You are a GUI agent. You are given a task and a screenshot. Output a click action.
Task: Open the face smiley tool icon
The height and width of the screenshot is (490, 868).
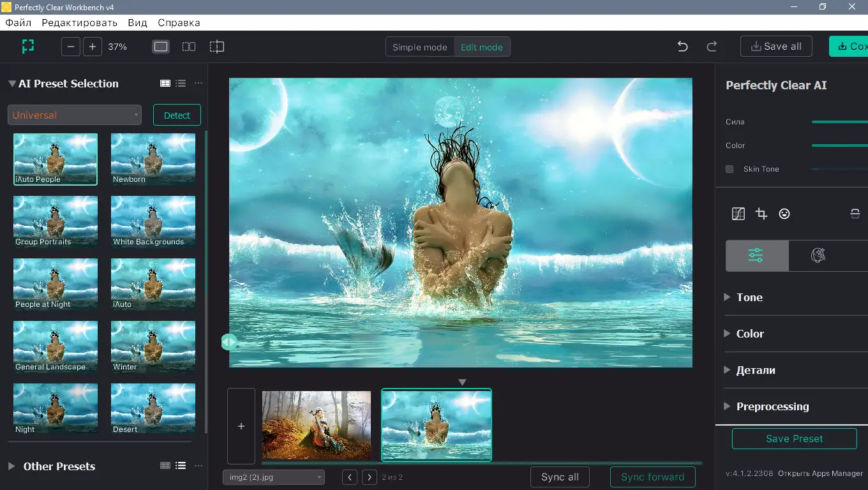click(x=784, y=214)
